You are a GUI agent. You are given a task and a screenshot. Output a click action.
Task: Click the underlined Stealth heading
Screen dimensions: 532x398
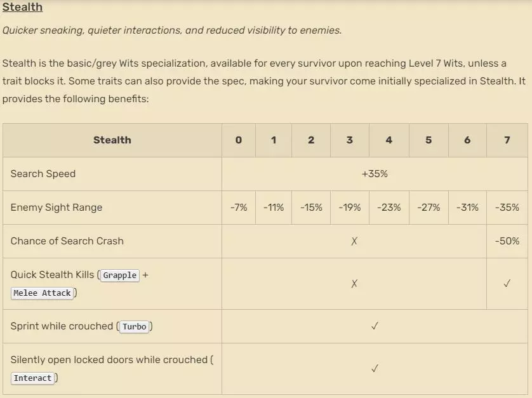(22, 8)
